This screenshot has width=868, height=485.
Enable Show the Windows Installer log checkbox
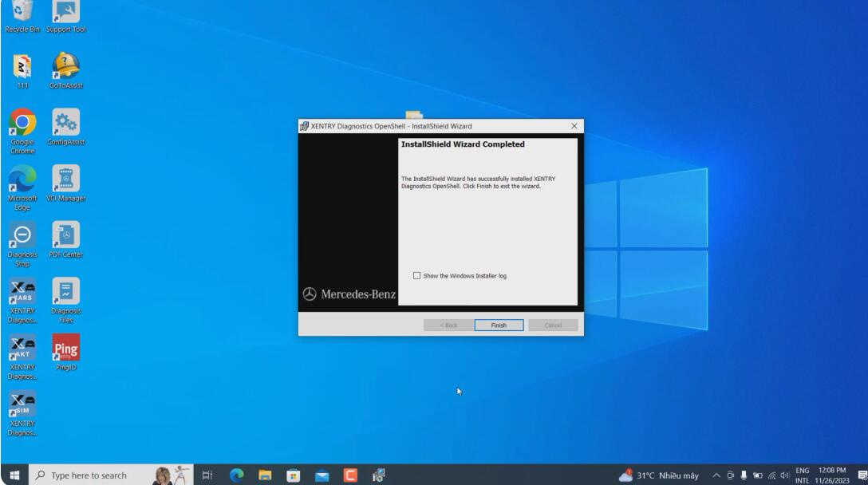pyautogui.click(x=416, y=276)
